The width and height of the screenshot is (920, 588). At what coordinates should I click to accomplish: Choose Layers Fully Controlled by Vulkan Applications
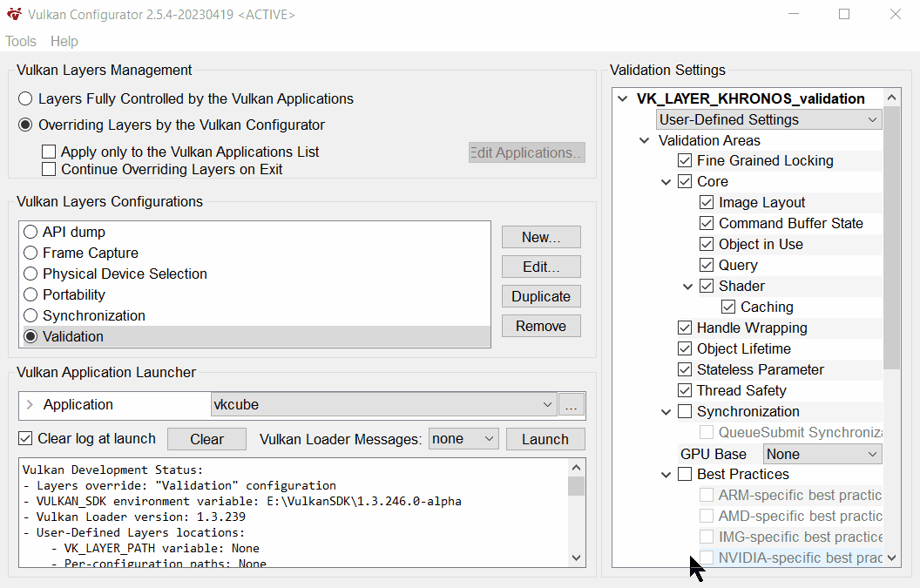(25, 98)
